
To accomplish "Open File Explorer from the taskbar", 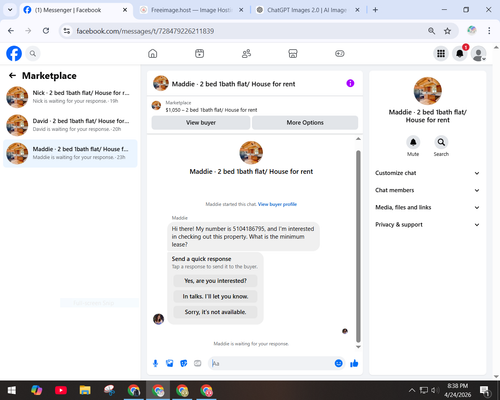I will click(x=85, y=390).
